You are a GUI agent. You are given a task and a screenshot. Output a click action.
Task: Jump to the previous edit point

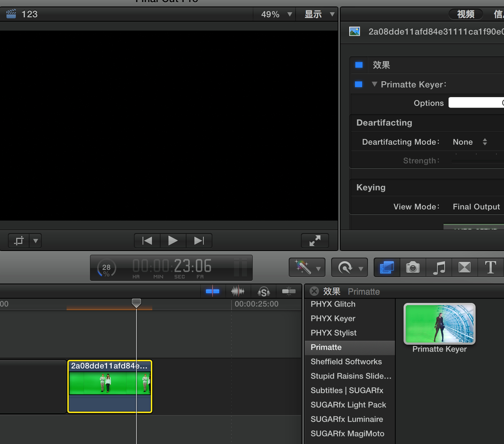[x=147, y=241]
